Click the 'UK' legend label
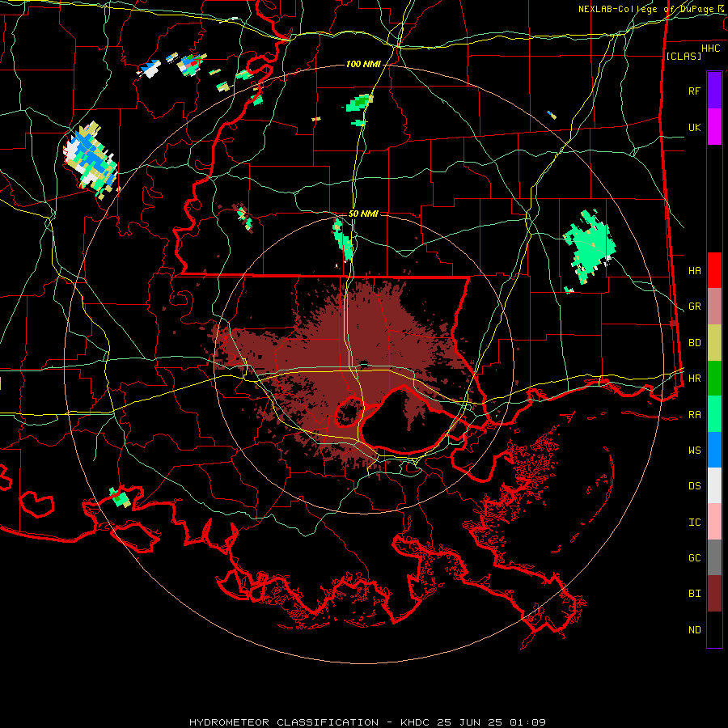 [694, 127]
